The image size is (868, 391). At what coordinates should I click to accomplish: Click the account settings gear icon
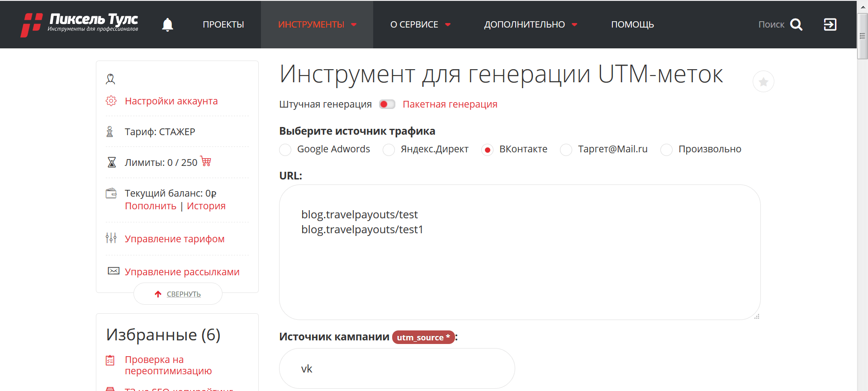111,101
